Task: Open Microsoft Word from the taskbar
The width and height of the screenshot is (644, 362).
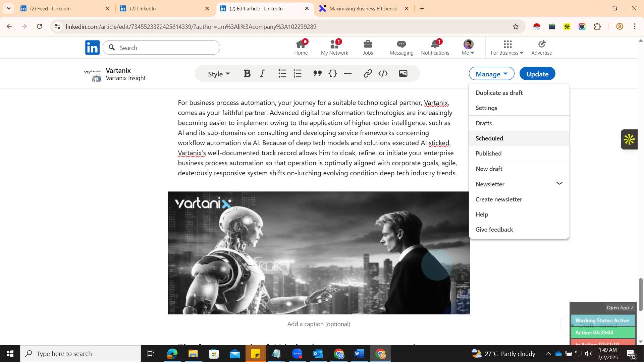Action: [359, 354]
